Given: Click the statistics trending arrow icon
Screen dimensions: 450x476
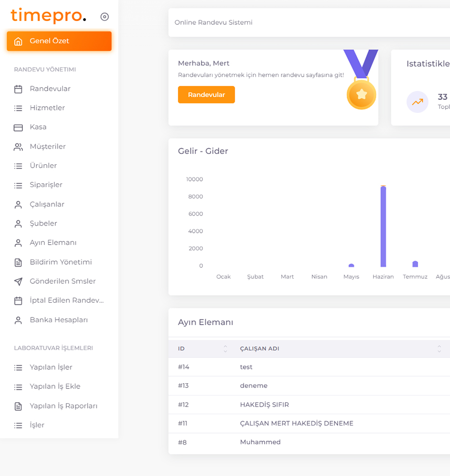Looking at the screenshot, I should [417, 102].
